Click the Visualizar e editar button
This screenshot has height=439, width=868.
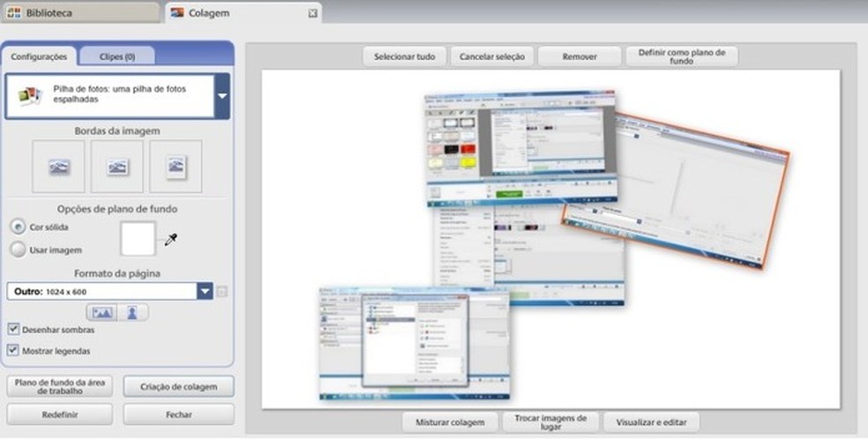click(x=652, y=422)
